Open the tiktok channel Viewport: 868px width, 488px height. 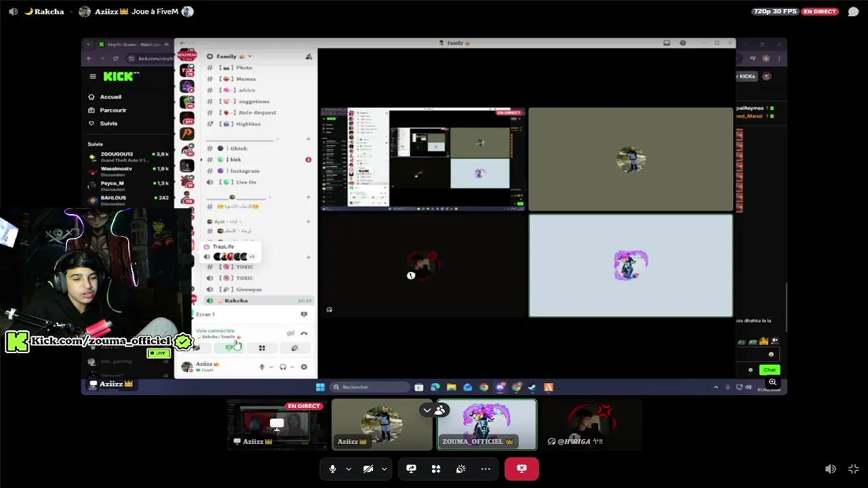[x=258, y=148]
